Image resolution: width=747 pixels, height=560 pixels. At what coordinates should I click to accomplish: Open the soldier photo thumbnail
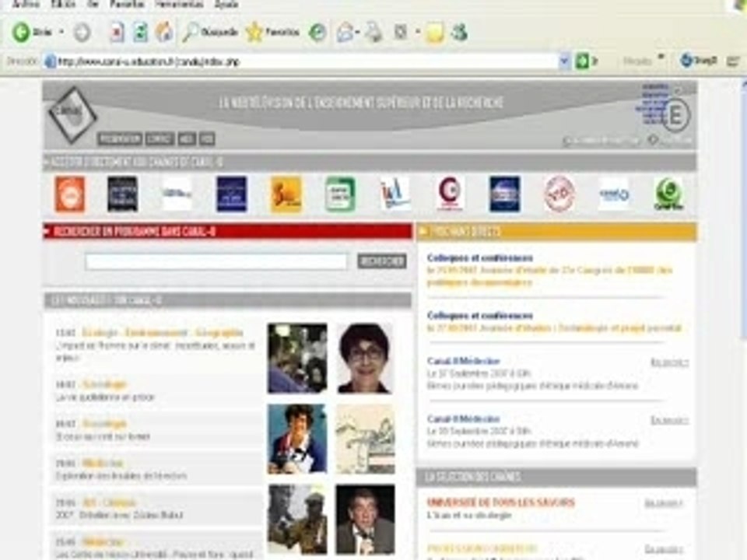[x=297, y=520]
